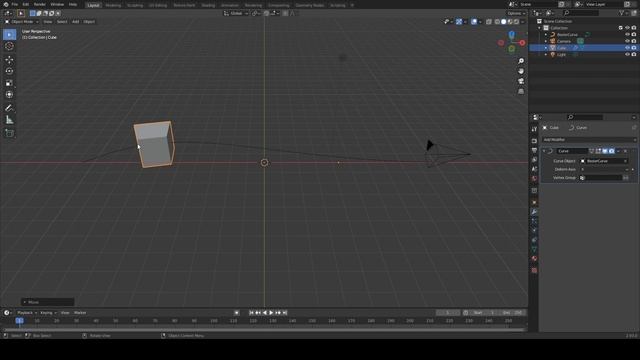Click the viewport pan hand icon
The width and height of the screenshot is (640, 360).
[x=521, y=71]
